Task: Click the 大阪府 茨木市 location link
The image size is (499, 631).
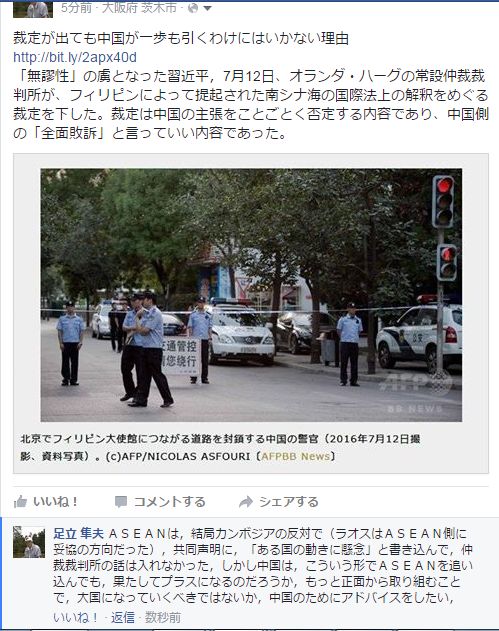Action: [x=139, y=7]
